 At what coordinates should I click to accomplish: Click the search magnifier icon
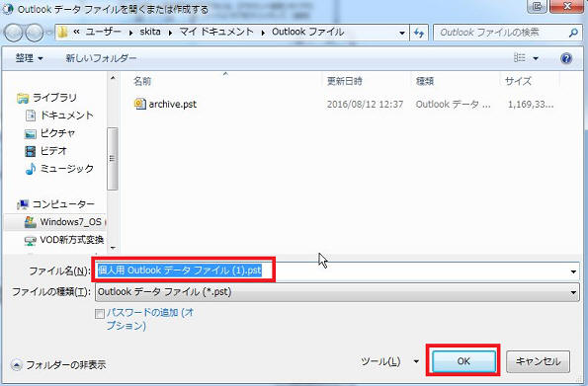[x=573, y=33]
